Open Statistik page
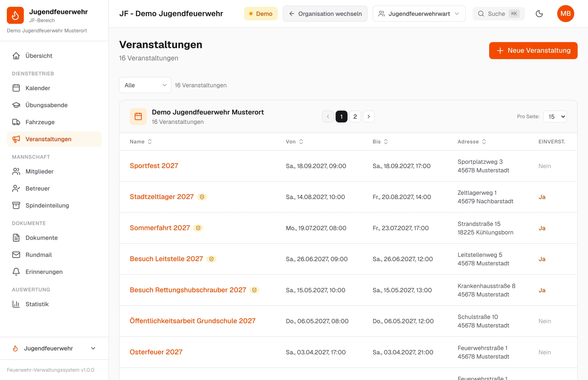Screen dimensions: 588x380 pyautogui.click(x=54, y=304)
